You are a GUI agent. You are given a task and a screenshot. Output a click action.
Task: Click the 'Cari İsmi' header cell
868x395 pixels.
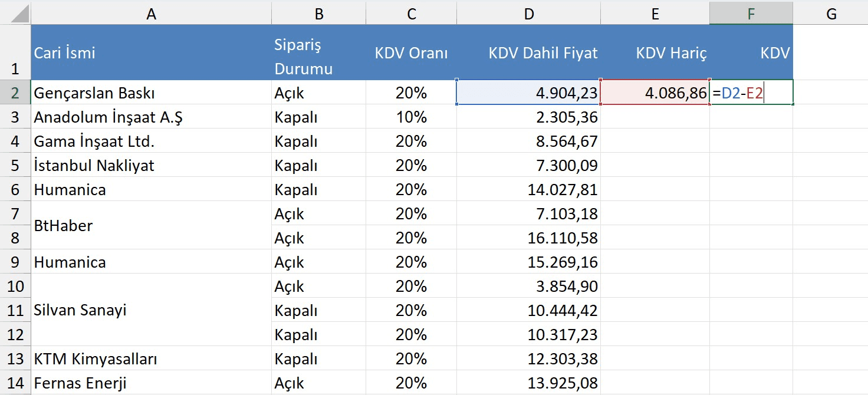pyautogui.click(x=151, y=53)
